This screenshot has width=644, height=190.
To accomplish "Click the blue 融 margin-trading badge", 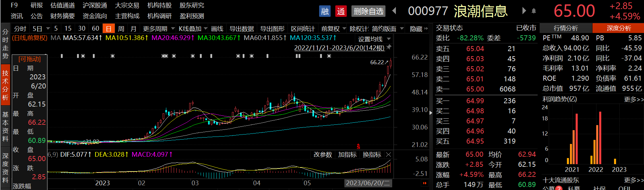I will click(325, 11).
